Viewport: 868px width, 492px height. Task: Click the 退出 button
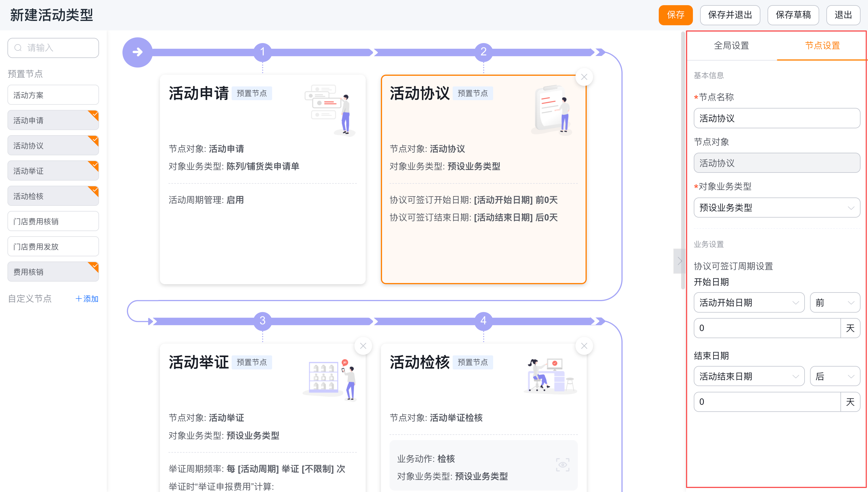click(843, 15)
